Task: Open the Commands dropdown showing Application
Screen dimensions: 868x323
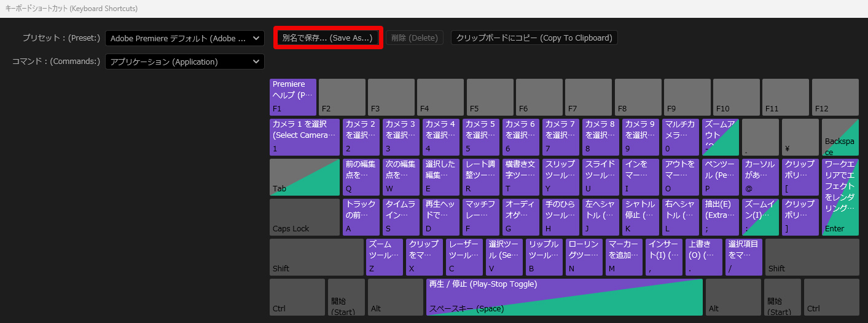Action: coord(185,62)
